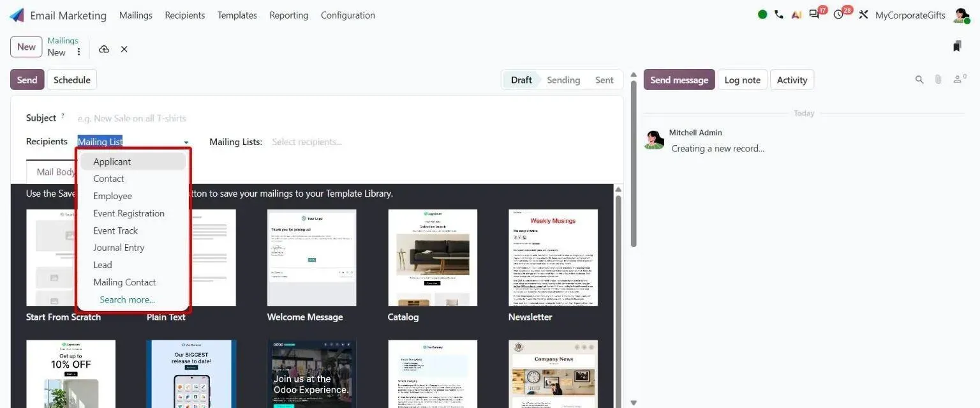Click the Log note button
980x408 pixels.
742,80
